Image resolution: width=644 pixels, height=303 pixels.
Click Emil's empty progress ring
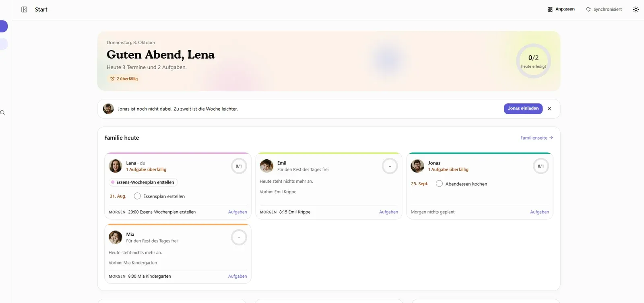(390, 166)
